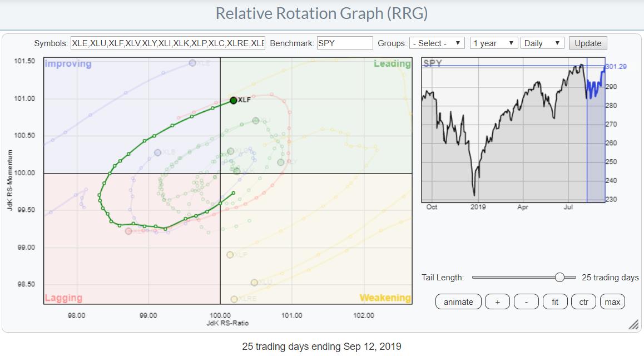This screenshot has height=356, width=644.
Task: Select the XLRE marker at chart bottom
Action: [x=234, y=299]
